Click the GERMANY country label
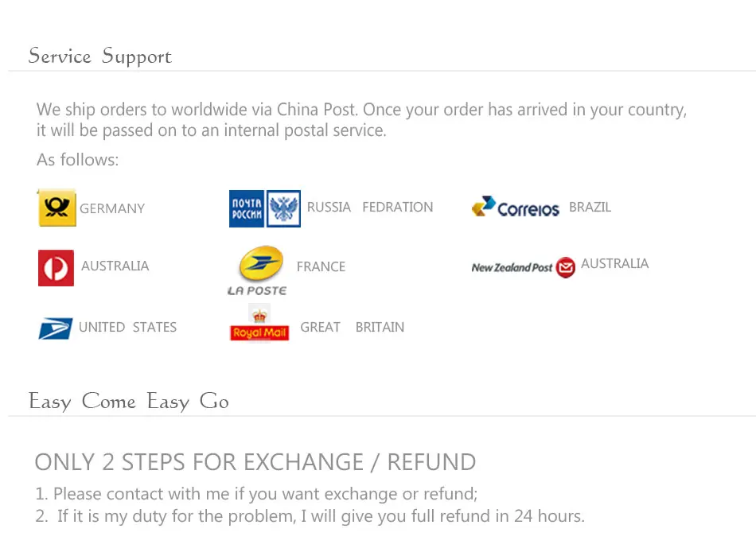Viewport: 756px width, 552px height. [x=112, y=208]
